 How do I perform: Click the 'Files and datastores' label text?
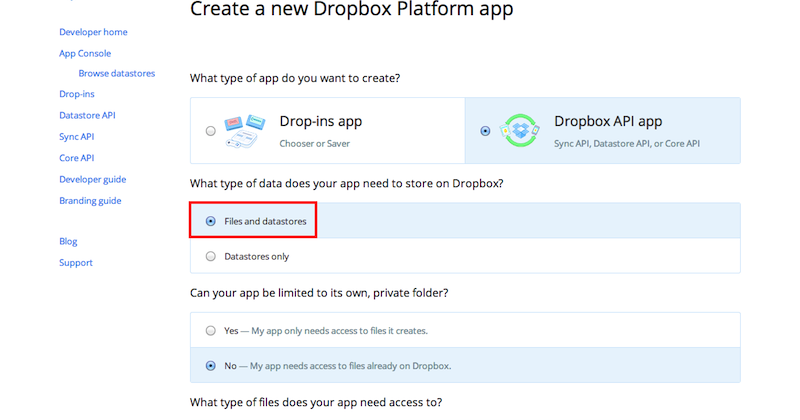(x=265, y=221)
